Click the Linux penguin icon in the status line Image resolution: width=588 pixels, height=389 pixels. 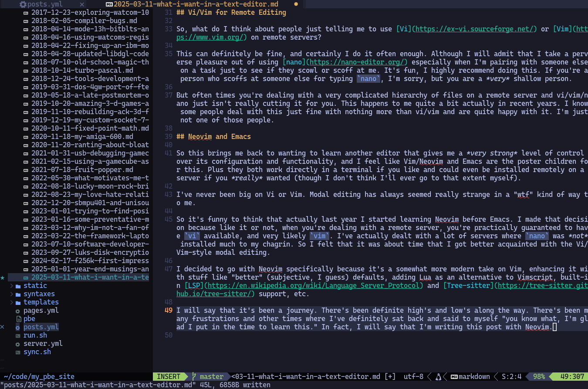(439, 377)
